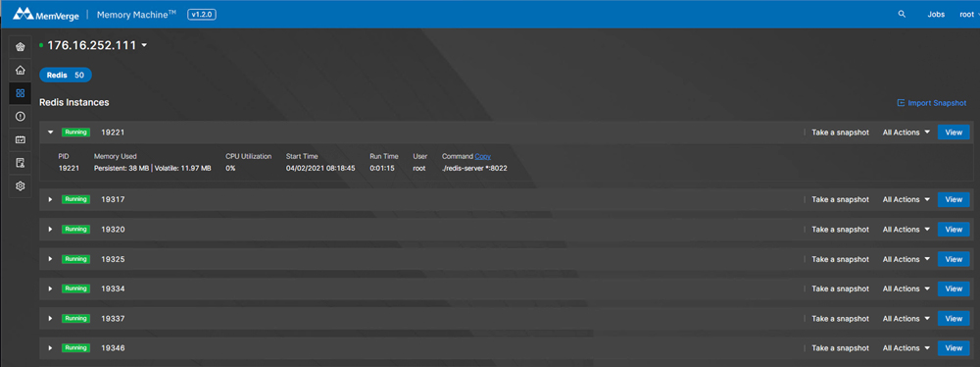Click the Run Time value 0:01:15
The width and height of the screenshot is (980, 367).
(x=382, y=169)
